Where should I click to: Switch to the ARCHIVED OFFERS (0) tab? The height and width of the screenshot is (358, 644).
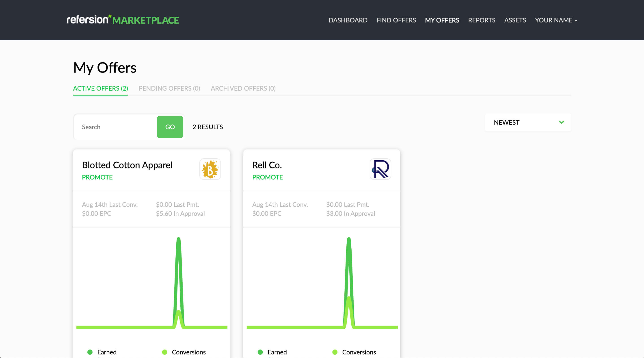click(243, 88)
